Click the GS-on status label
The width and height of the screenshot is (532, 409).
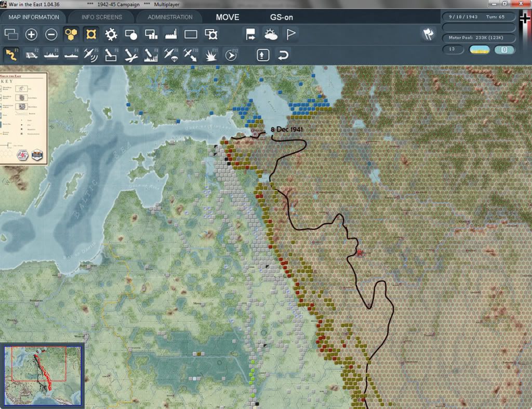[x=281, y=17]
